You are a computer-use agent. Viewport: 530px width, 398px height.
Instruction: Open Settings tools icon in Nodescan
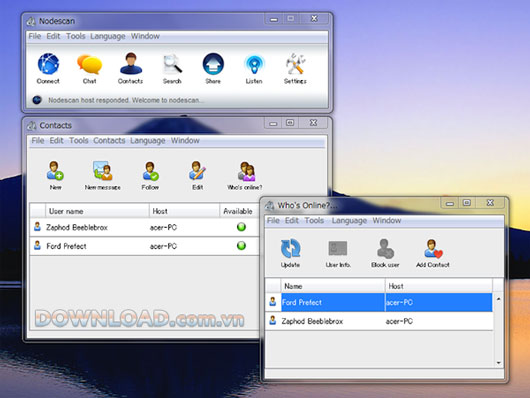click(x=295, y=64)
